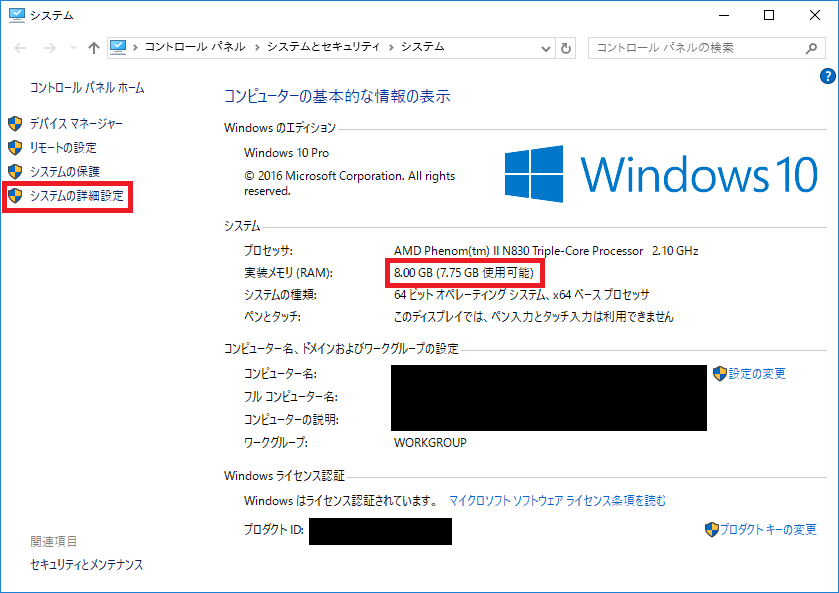Click the 設定の変更 link
Viewport: 839px width, 593px height.
757,374
